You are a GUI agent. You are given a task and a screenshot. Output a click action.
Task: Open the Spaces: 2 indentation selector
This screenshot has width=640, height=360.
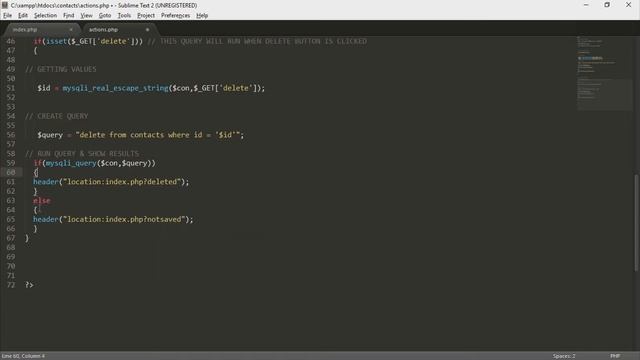(564, 356)
